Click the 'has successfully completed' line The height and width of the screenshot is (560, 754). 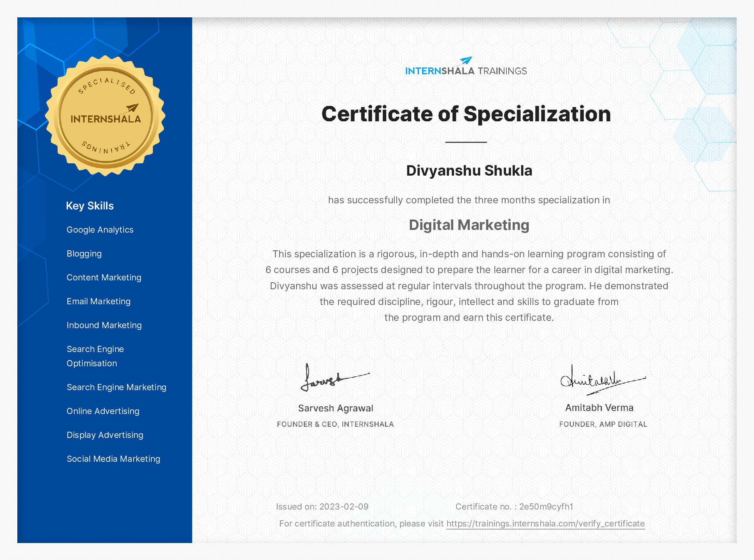click(469, 200)
